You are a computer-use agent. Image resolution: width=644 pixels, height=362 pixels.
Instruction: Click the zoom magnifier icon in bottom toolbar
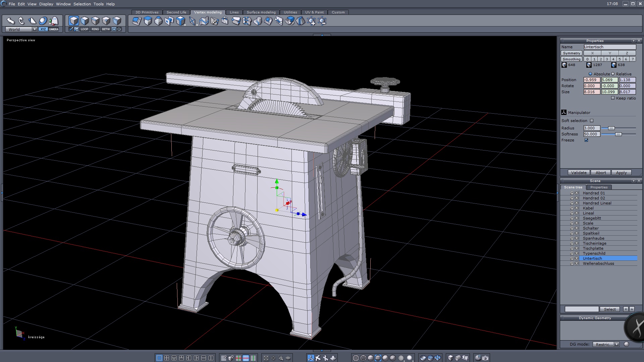pyautogui.click(x=281, y=358)
